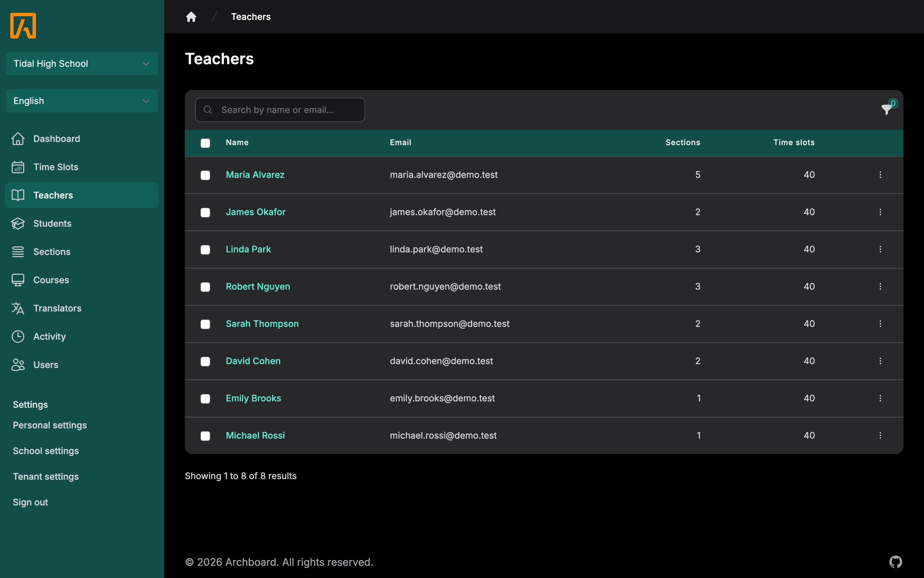
Task: Click the Translators language icon
Action: [x=18, y=309]
